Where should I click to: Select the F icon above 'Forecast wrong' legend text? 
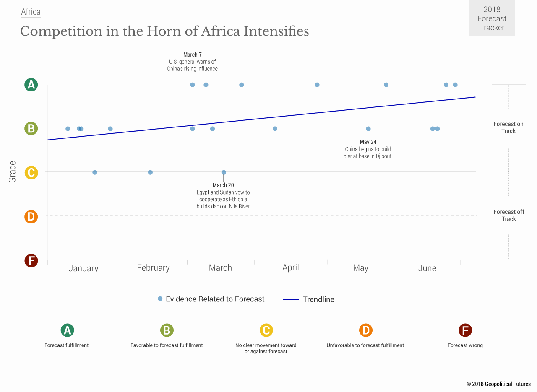pos(465,330)
